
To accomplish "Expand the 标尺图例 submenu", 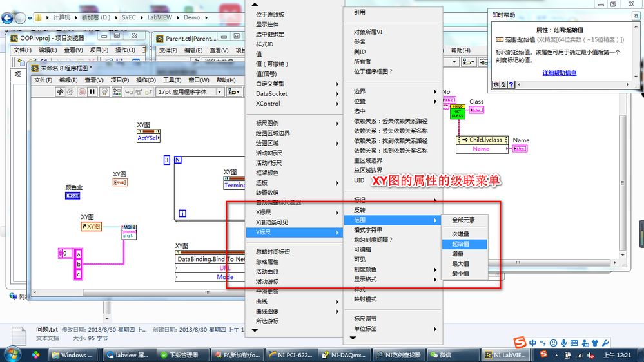I will (x=294, y=123).
